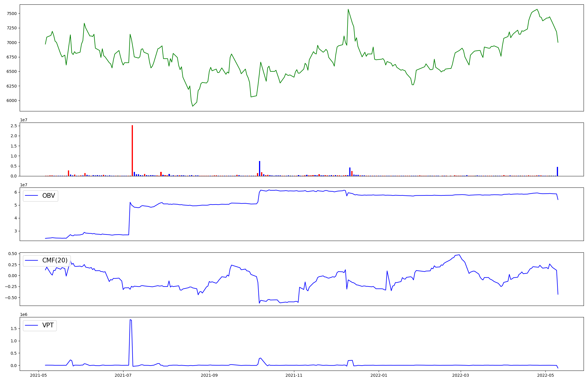The height and width of the screenshot is (382, 588).
Task: Click the 2022-03 x-axis date label
Action: (x=460, y=375)
